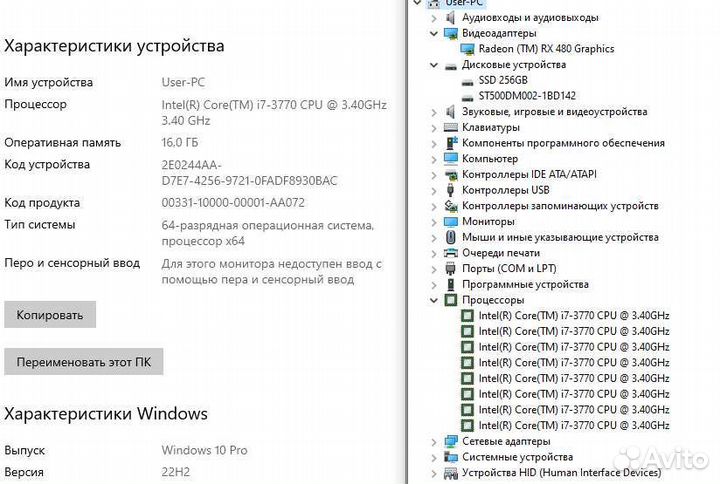Click the Компьютер monitor icon
The image size is (720, 484).
click(451, 158)
